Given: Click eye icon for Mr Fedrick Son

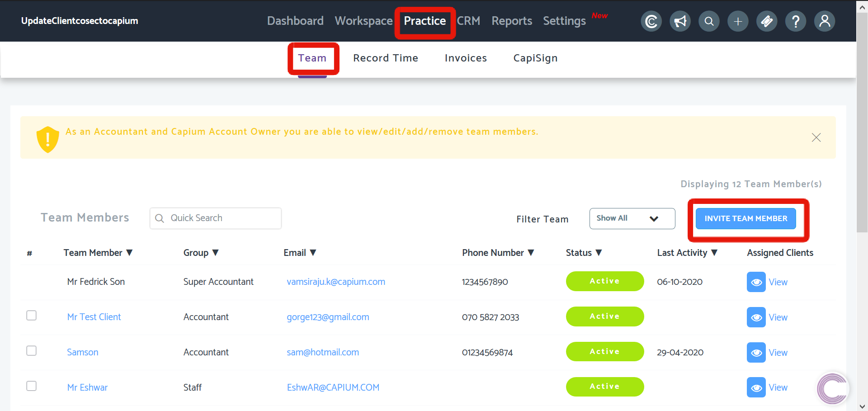Looking at the screenshot, I should click(x=756, y=282).
